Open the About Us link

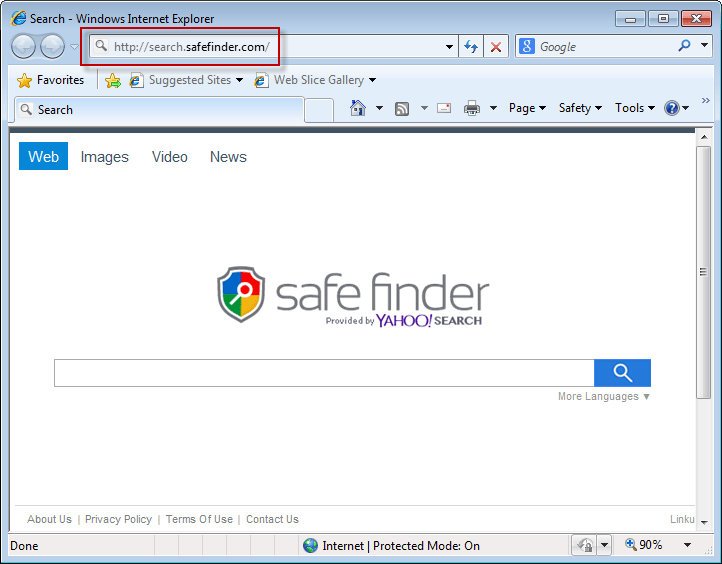[49, 519]
